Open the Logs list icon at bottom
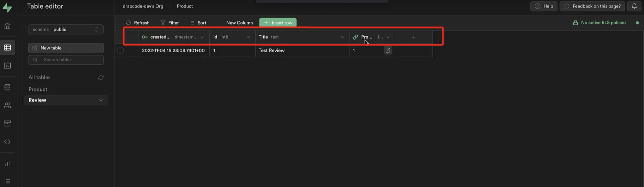Image resolution: width=644 pixels, height=187 pixels. pyautogui.click(x=7, y=181)
